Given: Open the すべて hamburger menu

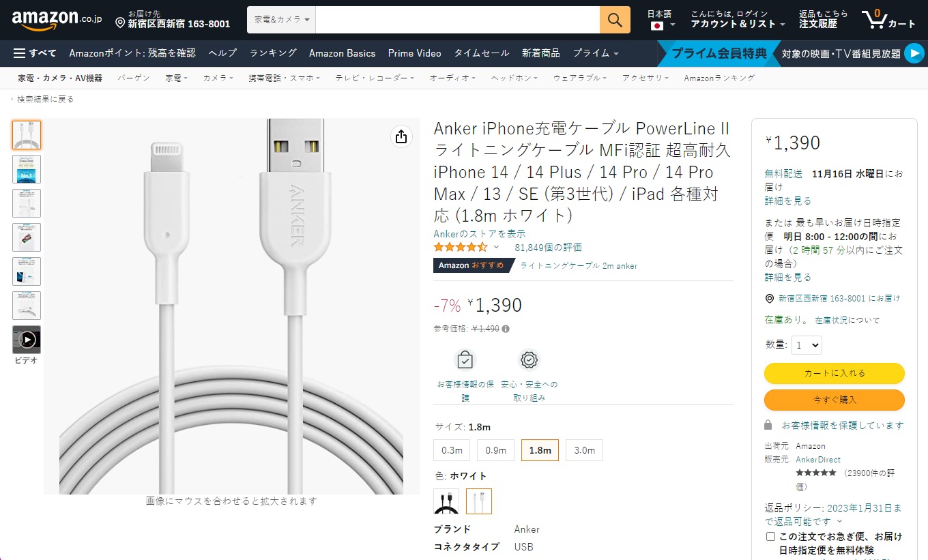Looking at the screenshot, I should pos(19,53).
